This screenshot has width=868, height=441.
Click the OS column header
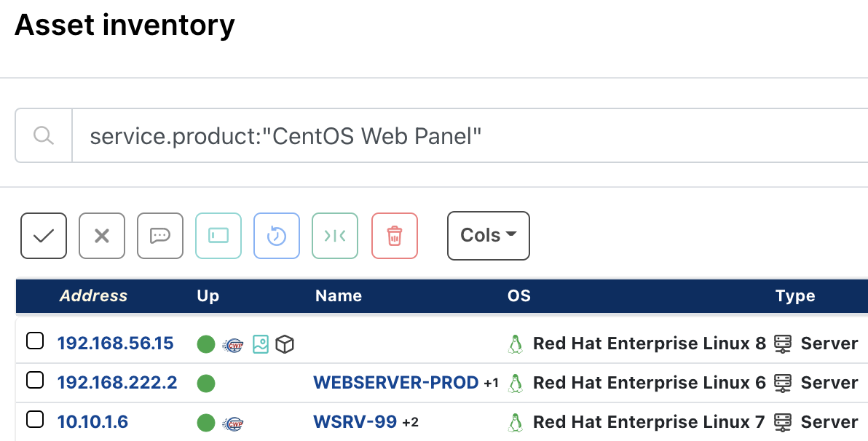[518, 295]
